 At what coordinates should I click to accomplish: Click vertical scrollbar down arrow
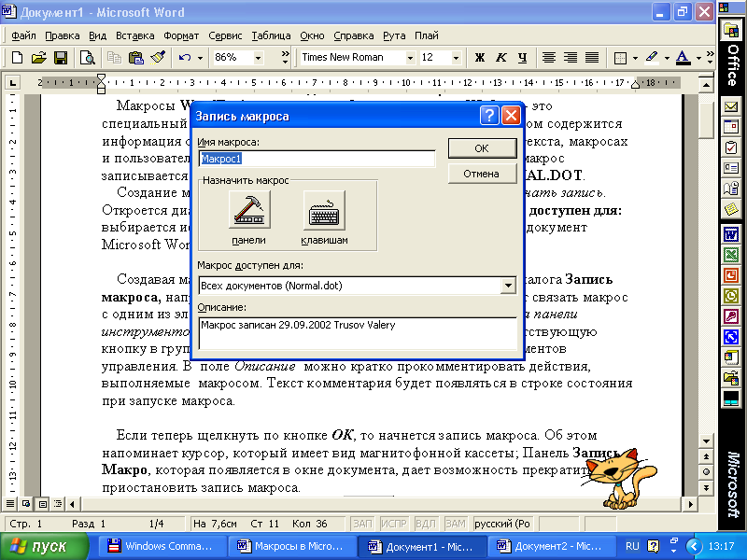(x=706, y=441)
